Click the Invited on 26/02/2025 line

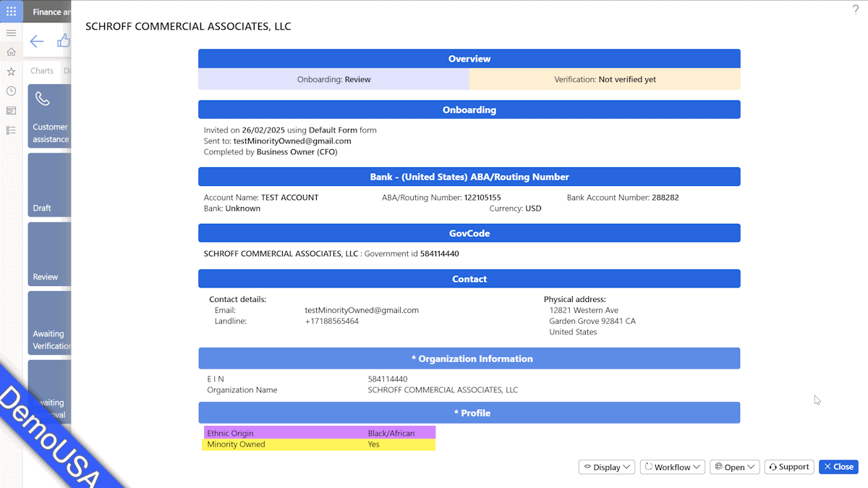290,130
